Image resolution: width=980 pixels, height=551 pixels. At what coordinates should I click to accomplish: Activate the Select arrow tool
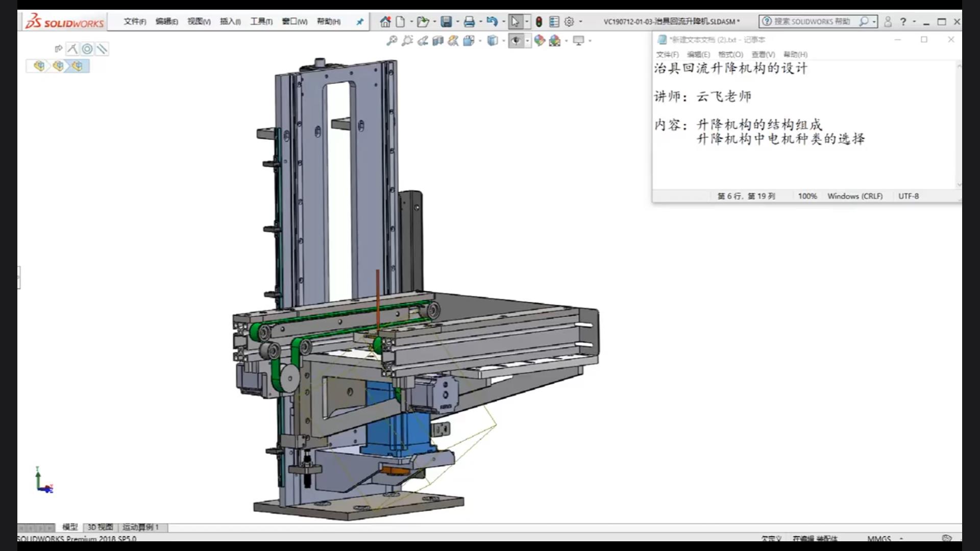point(515,21)
